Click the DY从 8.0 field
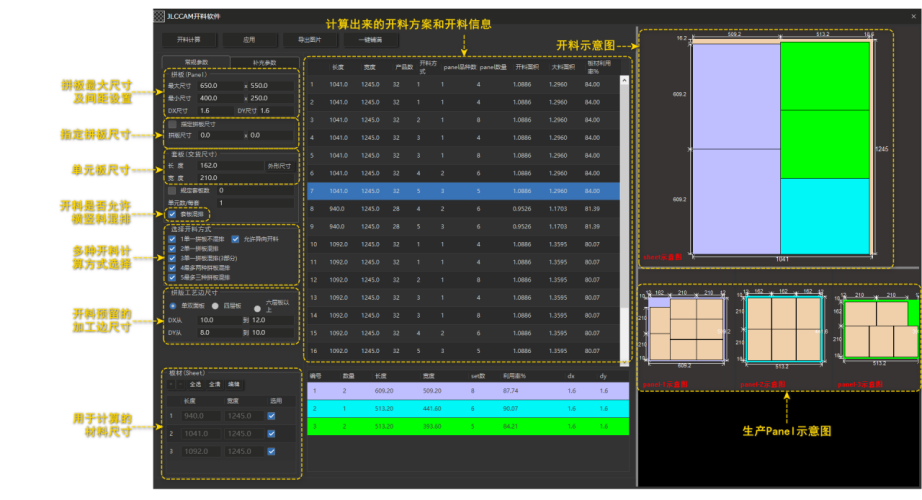This screenshot has height=500, width=922. (x=219, y=333)
